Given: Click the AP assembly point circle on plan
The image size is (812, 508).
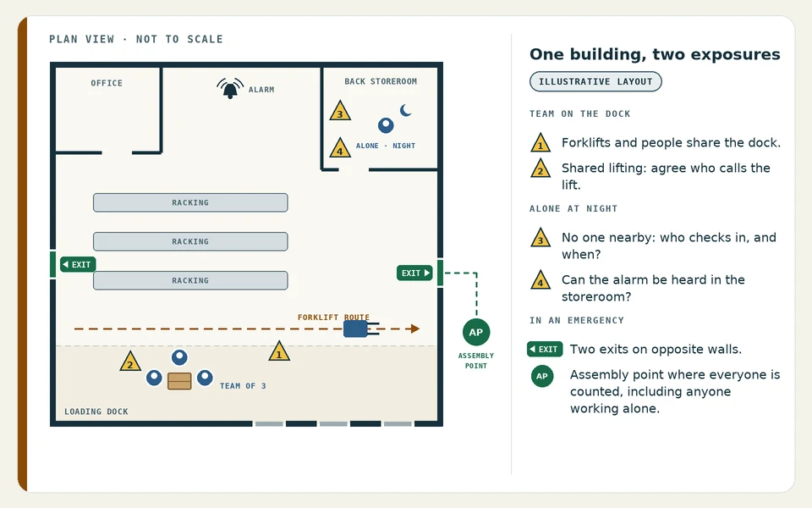Looking at the screenshot, I should tap(476, 332).
